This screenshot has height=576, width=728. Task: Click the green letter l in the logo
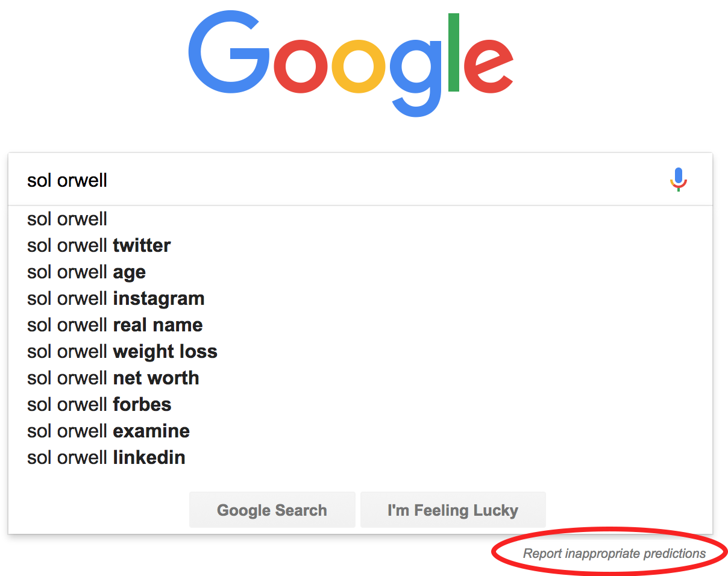tap(454, 53)
